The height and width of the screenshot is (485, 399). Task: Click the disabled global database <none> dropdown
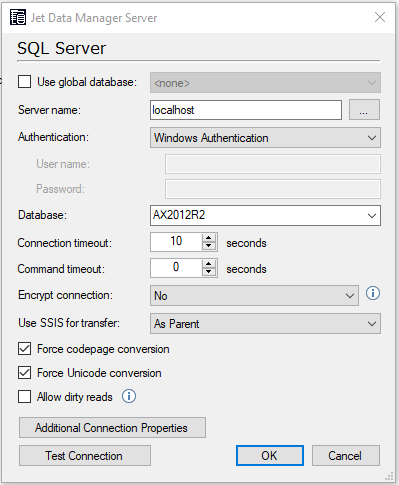[265, 83]
